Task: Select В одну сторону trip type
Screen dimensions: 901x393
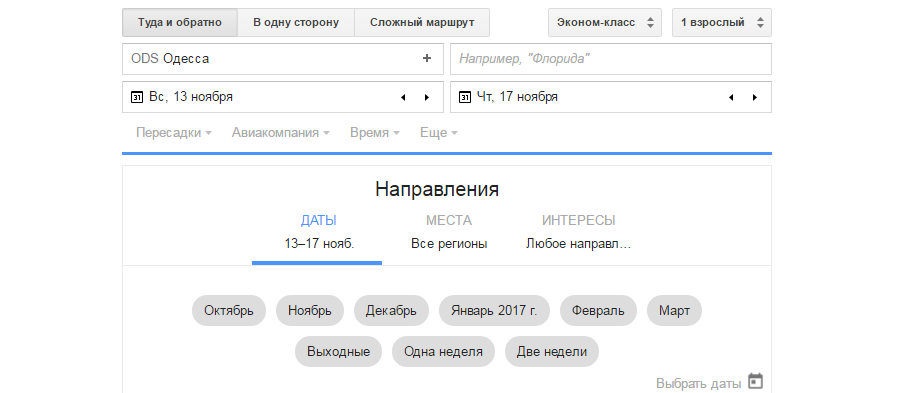Action: tap(296, 22)
